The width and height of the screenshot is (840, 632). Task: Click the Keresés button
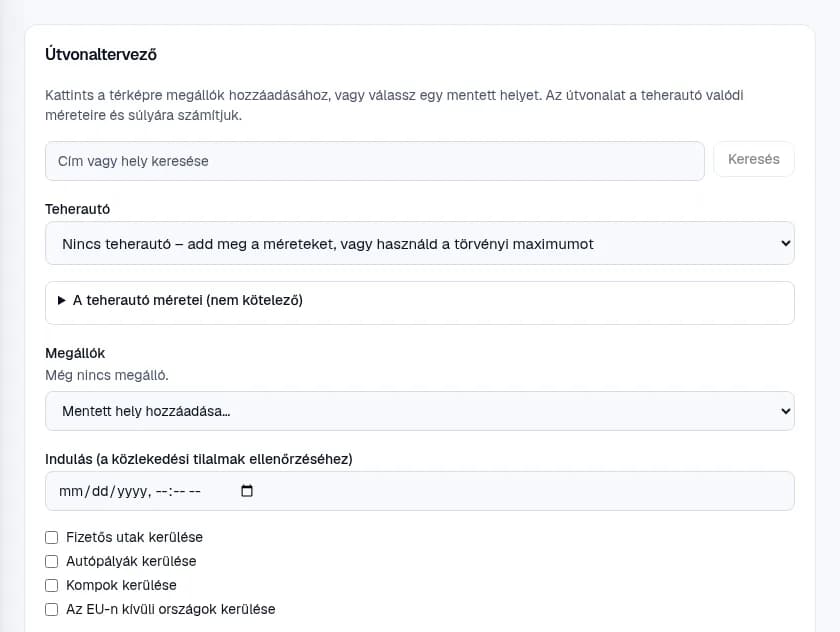754,159
